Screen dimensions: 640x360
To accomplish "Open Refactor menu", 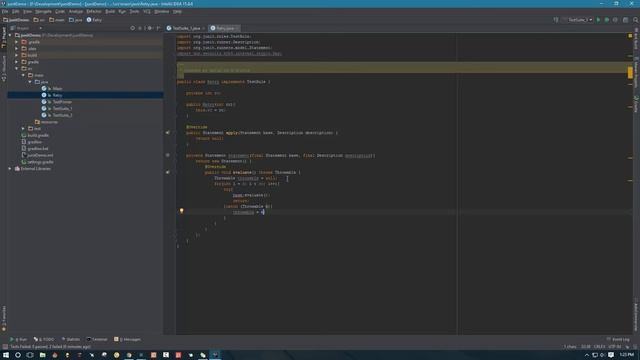I will pos(93,11).
